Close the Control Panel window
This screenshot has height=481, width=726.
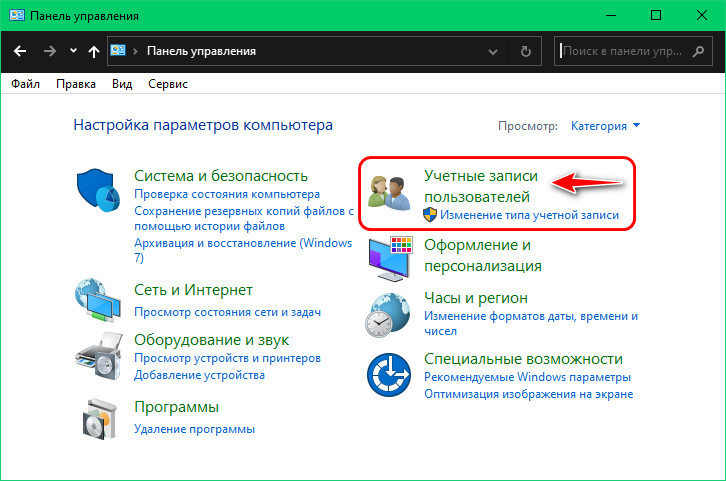[701, 15]
